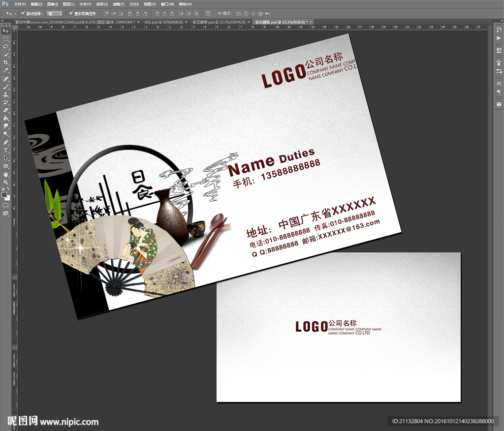Select the Brush tool
Image resolution: width=504 pixels, height=431 pixels.
6,87
